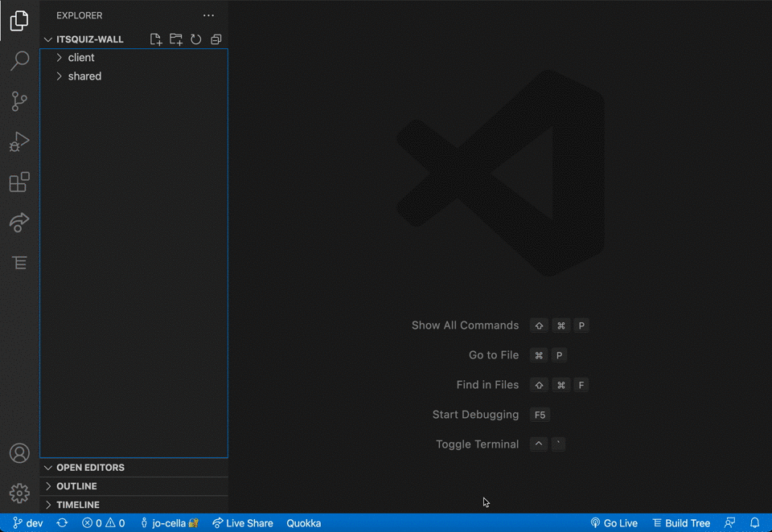
Task: Expand the shared folder chevron
Action: tap(59, 76)
